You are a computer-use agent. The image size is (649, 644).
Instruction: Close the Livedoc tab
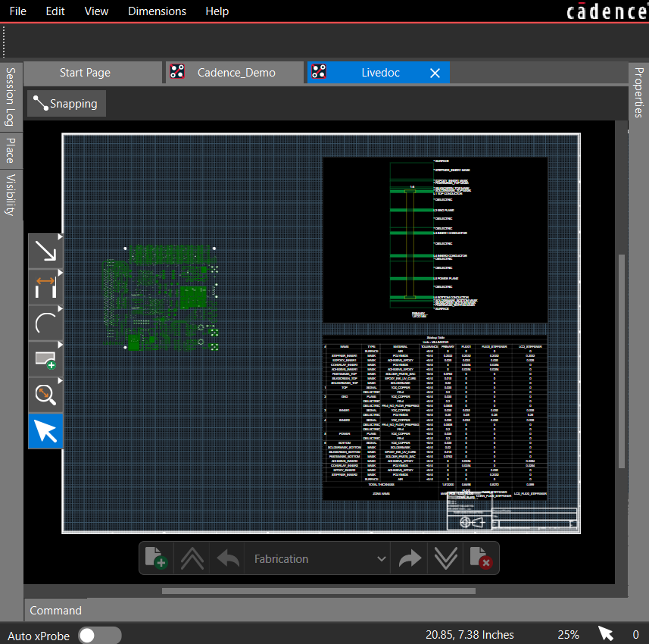click(x=435, y=73)
